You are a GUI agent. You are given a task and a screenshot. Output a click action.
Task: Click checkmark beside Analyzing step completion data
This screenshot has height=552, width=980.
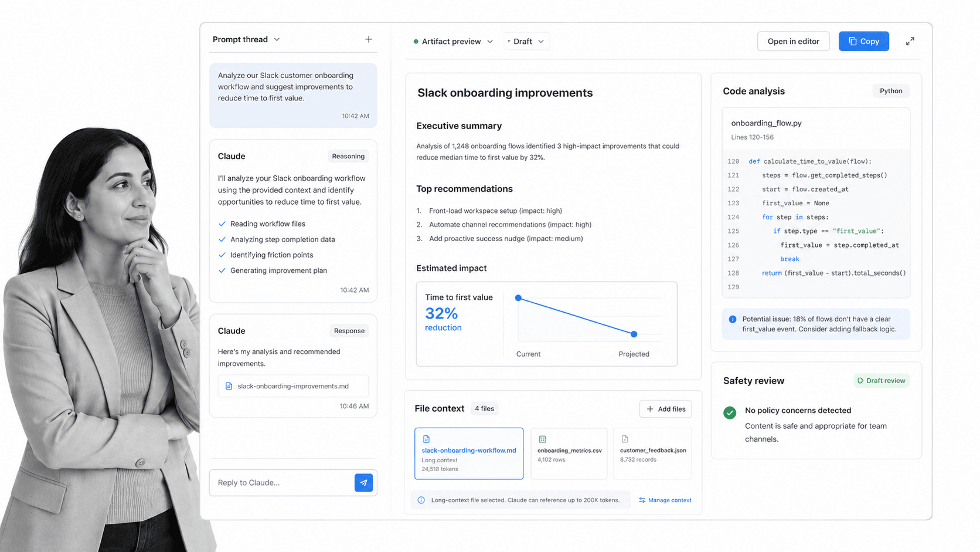pos(222,239)
